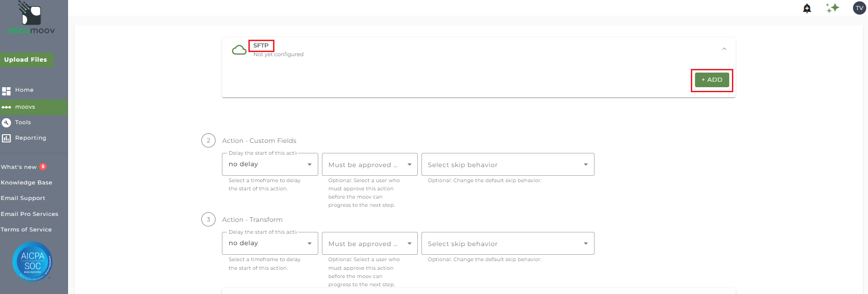The image size is (868, 294).
Task: Open Custom Fields approver dropdown
Action: pyautogui.click(x=369, y=165)
